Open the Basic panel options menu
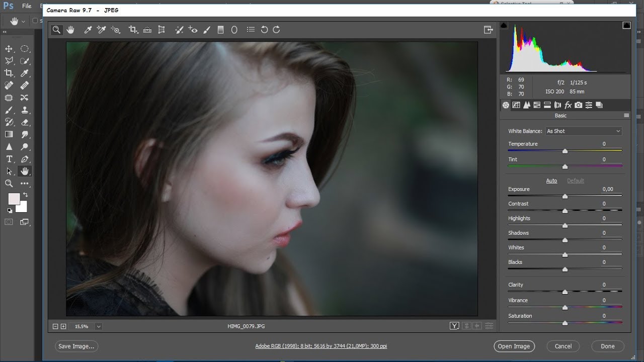This screenshot has width=644, height=362. coord(626,116)
